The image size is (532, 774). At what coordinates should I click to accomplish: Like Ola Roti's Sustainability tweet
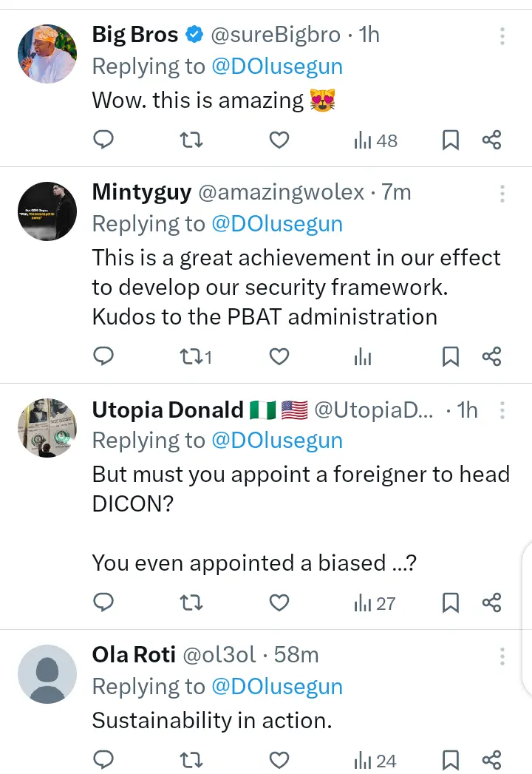tap(279, 759)
